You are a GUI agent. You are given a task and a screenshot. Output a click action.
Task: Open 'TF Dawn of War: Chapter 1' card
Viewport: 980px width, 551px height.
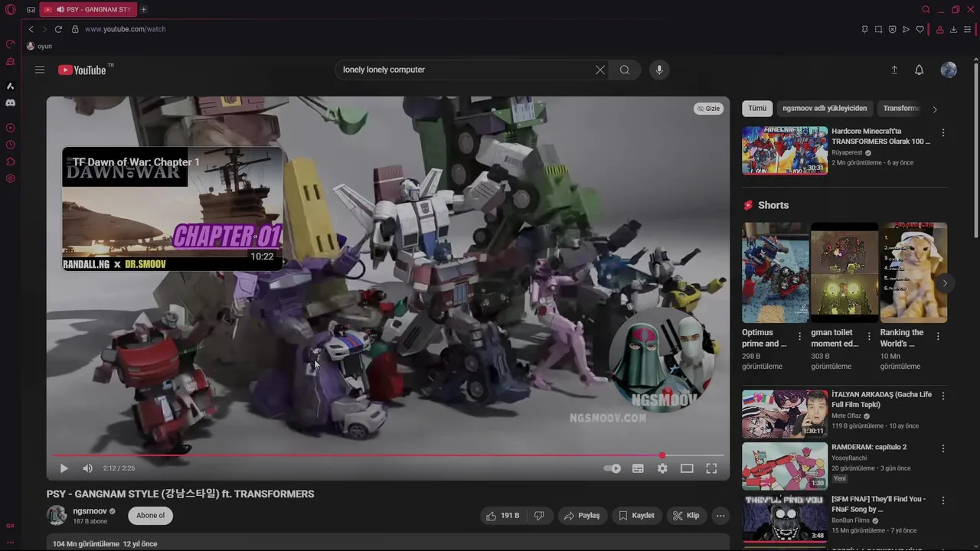[172, 209]
